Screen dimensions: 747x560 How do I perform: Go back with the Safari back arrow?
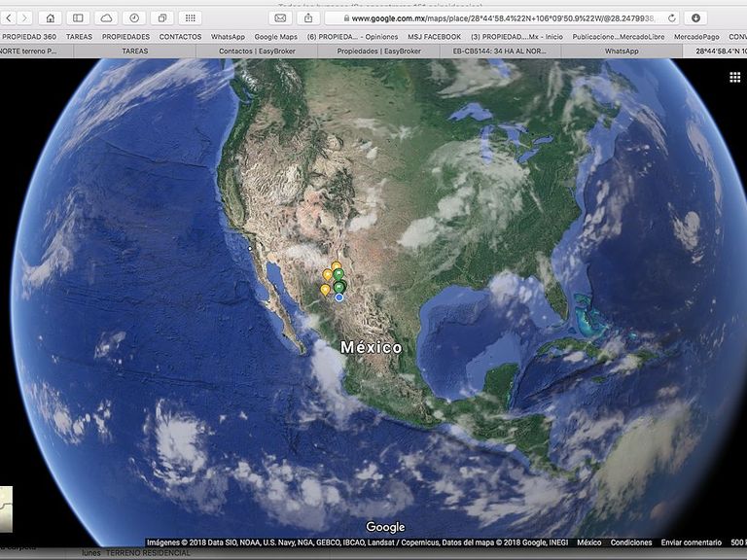click(9, 18)
